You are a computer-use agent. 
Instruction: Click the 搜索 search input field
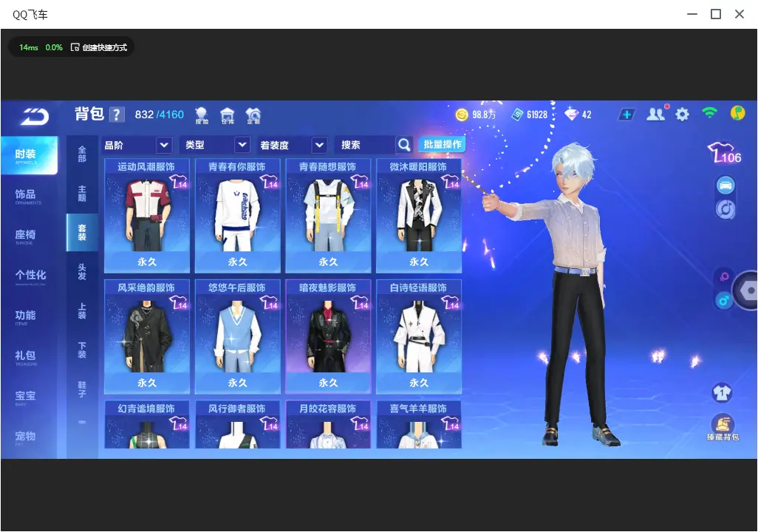[x=365, y=145]
